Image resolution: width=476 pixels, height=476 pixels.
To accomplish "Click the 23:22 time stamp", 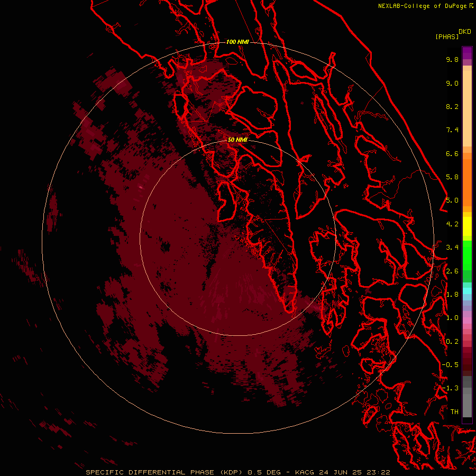I will [x=380, y=472].
